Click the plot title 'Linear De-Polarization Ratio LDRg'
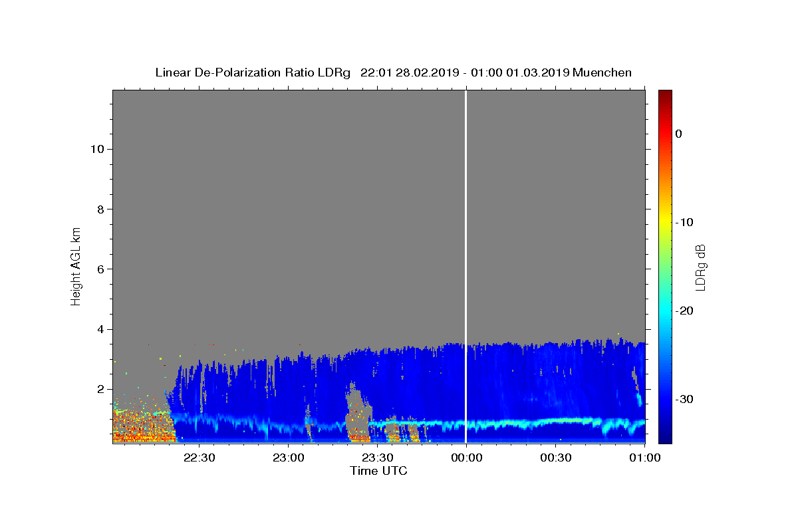Screen dimensions: 798x532 tap(253, 72)
